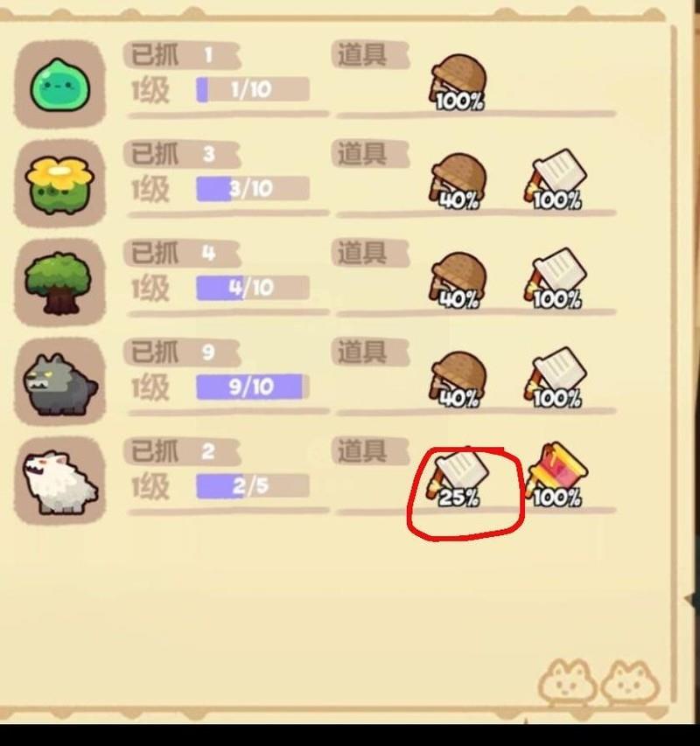Tap the flower monster's 100% scroll item
The image size is (700, 746).
click(556, 180)
